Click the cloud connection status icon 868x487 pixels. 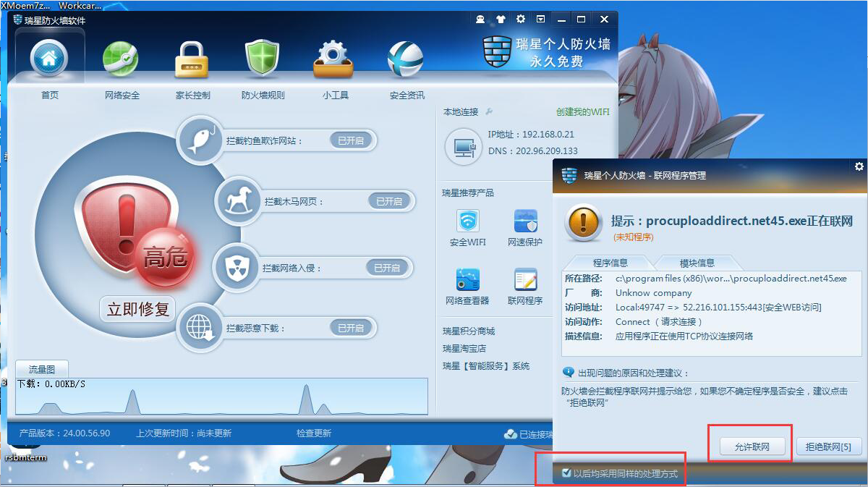tap(511, 433)
